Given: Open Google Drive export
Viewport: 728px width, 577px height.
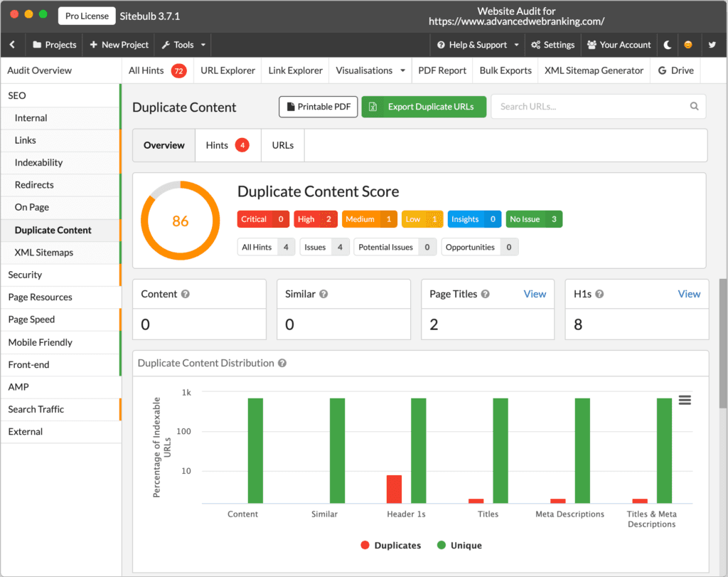Looking at the screenshot, I should (x=676, y=70).
